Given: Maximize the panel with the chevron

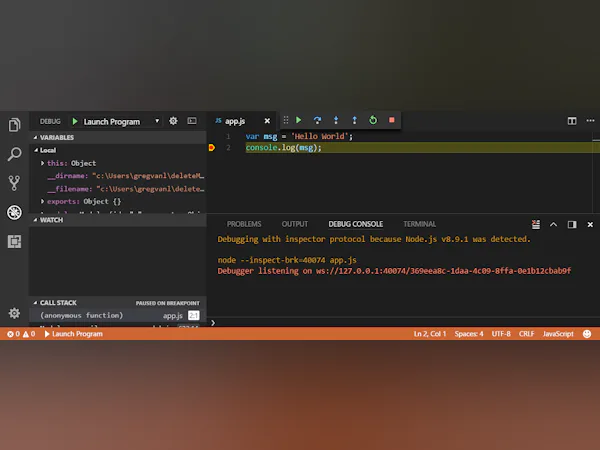Looking at the screenshot, I should [553, 224].
